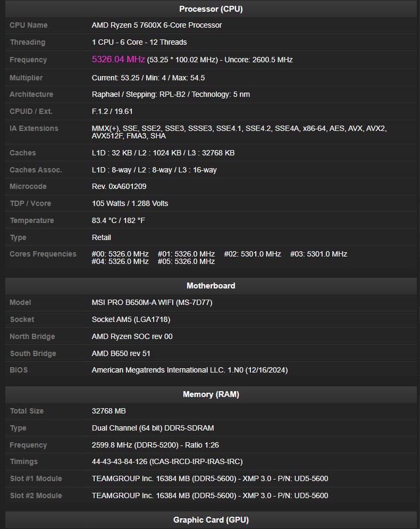The width and height of the screenshot is (420, 529).
Task: Click the Socket AM5 (LGA1718) value
Action: click(x=131, y=319)
